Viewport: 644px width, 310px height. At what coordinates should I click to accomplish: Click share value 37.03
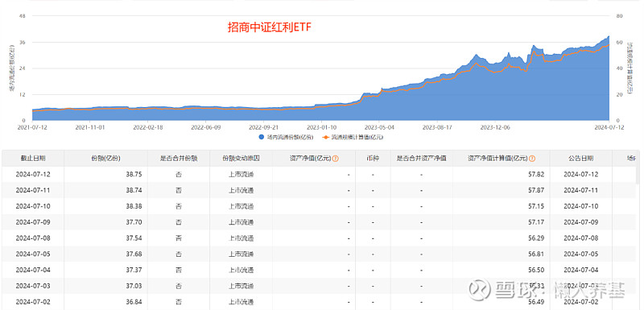point(134,286)
